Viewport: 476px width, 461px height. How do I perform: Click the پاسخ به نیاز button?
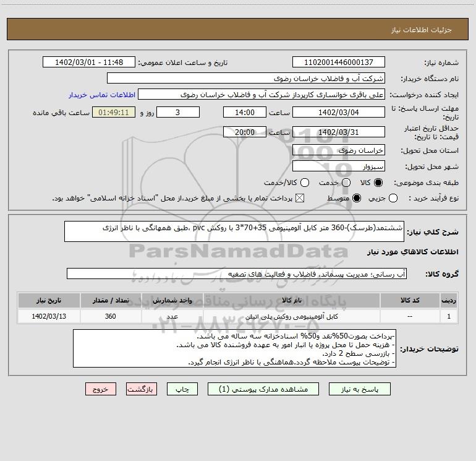(x=359, y=389)
